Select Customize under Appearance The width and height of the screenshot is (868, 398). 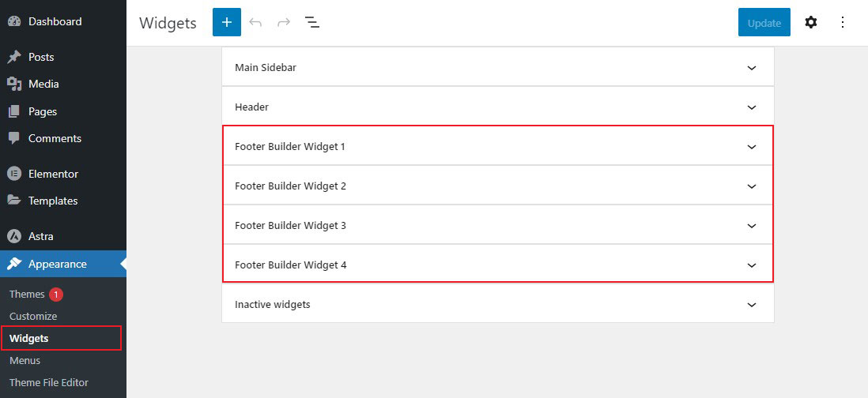[x=33, y=316]
